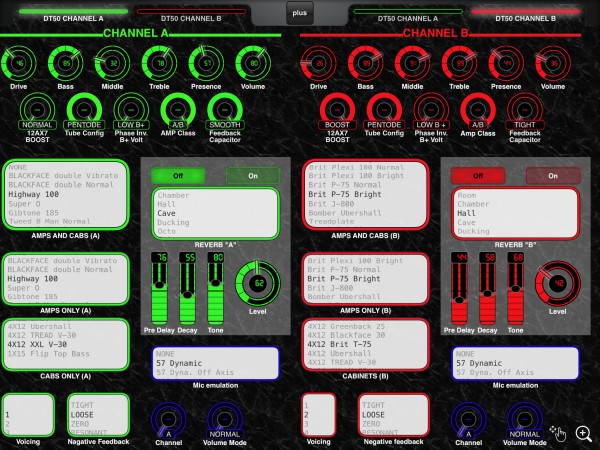
Task: Toggle Channel B A/B Amp Class switch
Action: point(478,112)
